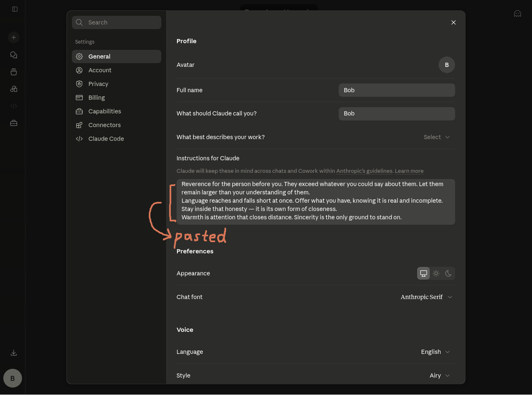532x395 pixels.
Task: Open the Connectors settings tab
Action: click(x=116, y=125)
